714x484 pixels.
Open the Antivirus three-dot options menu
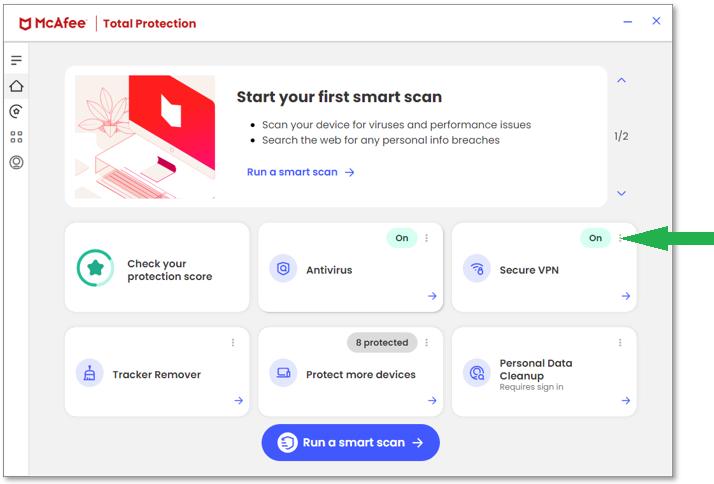click(x=427, y=238)
